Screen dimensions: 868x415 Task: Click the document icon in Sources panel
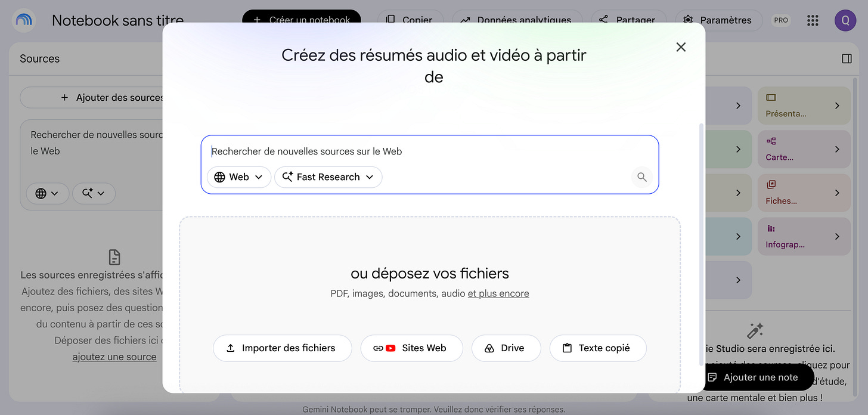[x=114, y=257]
